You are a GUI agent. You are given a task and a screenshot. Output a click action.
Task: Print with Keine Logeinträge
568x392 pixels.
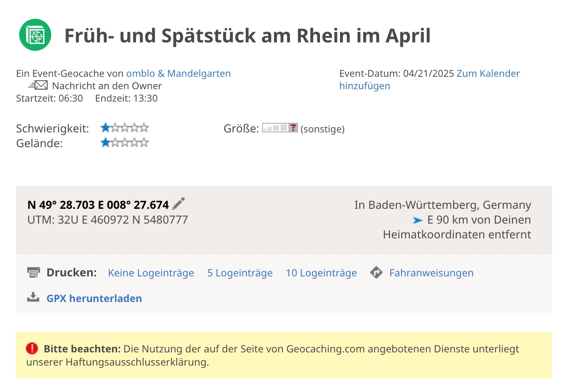tap(151, 273)
